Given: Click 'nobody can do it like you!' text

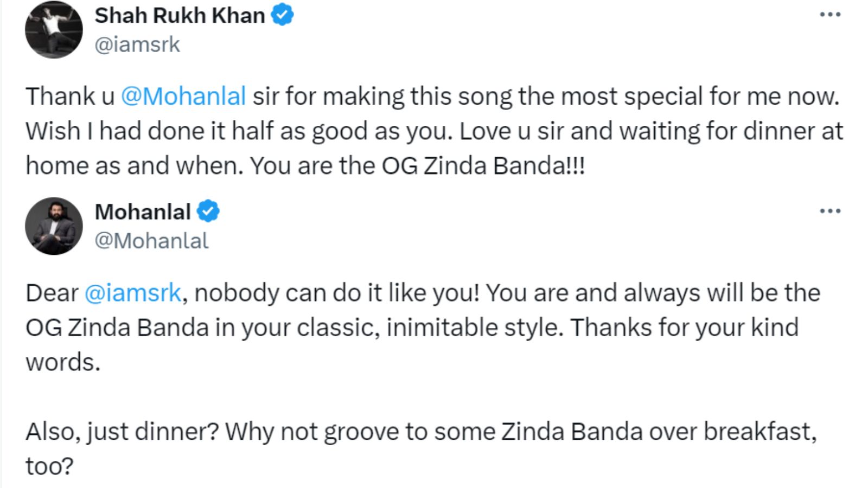Looking at the screenshot, I should pos(336,293).
